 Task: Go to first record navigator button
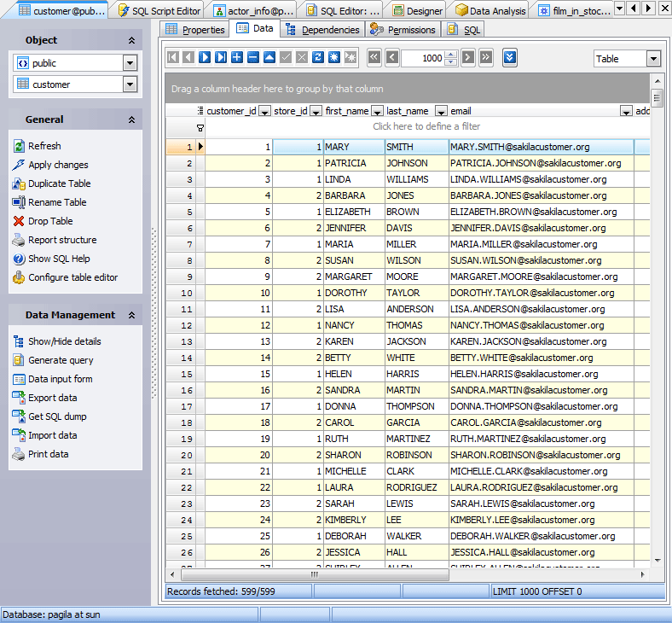coord(173,57)
